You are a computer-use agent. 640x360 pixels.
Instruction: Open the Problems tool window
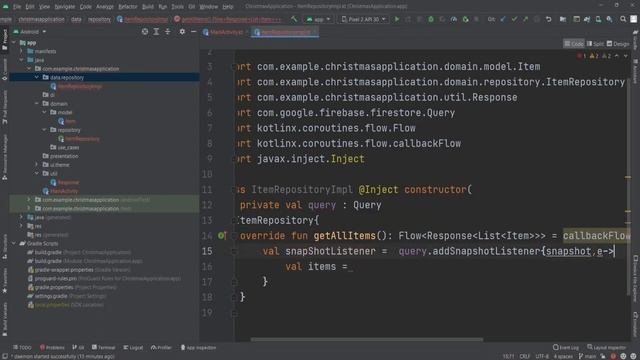pos(52,347)
